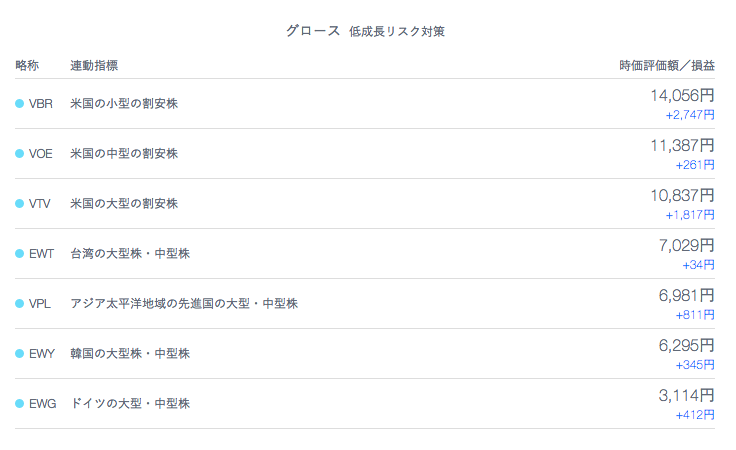Select the 低成長リスク対策 subtitle
The width and height of the screenshot is (736, 450).
click(397, 31)
